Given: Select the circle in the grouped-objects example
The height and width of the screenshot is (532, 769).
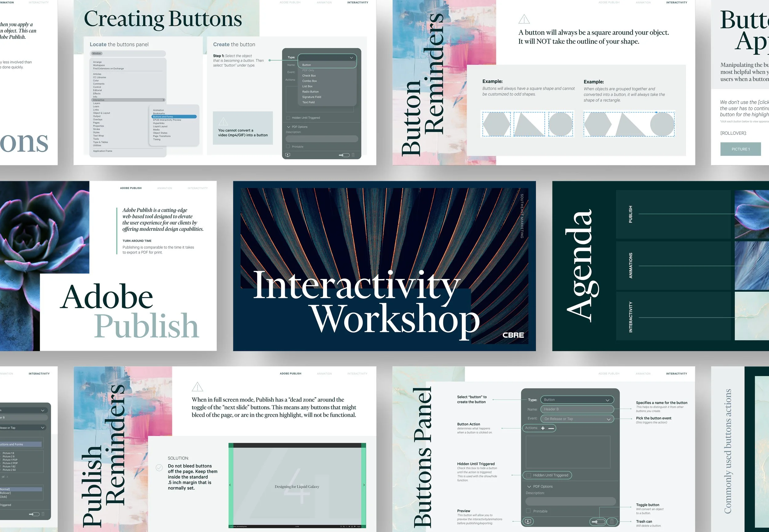Looking at the screenshot, I should [662, 124].
